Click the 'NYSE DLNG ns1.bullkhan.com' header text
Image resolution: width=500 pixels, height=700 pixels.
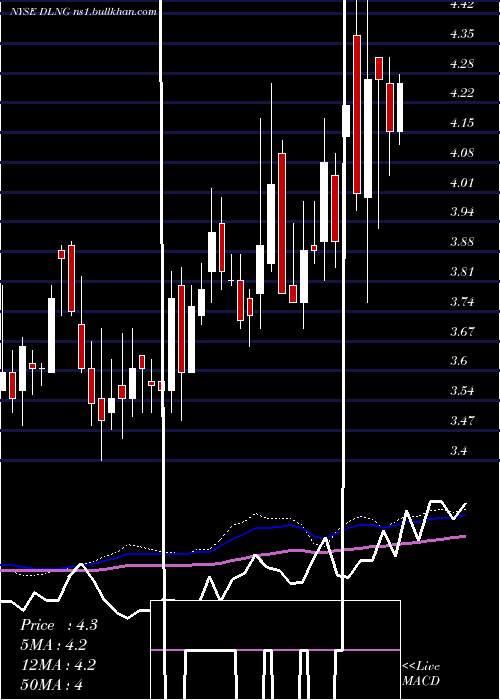coord(83,12)
